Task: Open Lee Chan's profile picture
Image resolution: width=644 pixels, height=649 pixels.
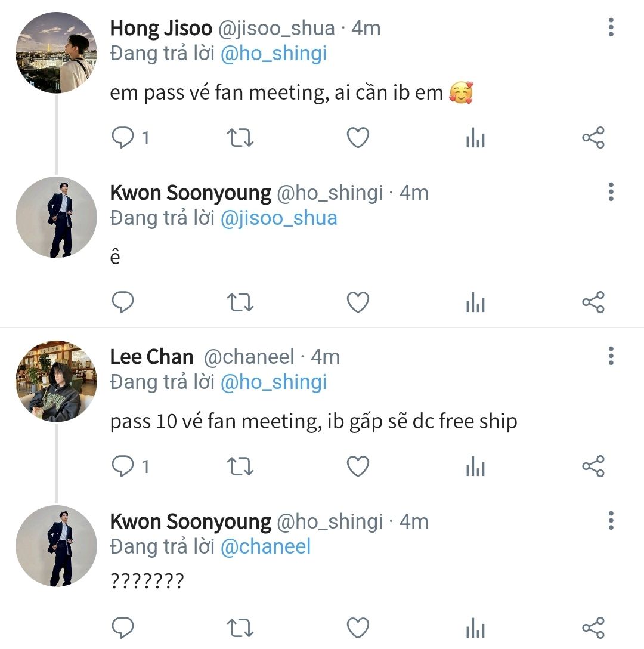Action: [56, 382]
